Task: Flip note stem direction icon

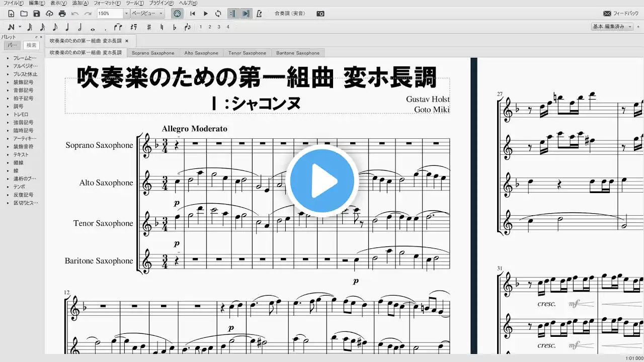Action: click(x=188, y=27)
